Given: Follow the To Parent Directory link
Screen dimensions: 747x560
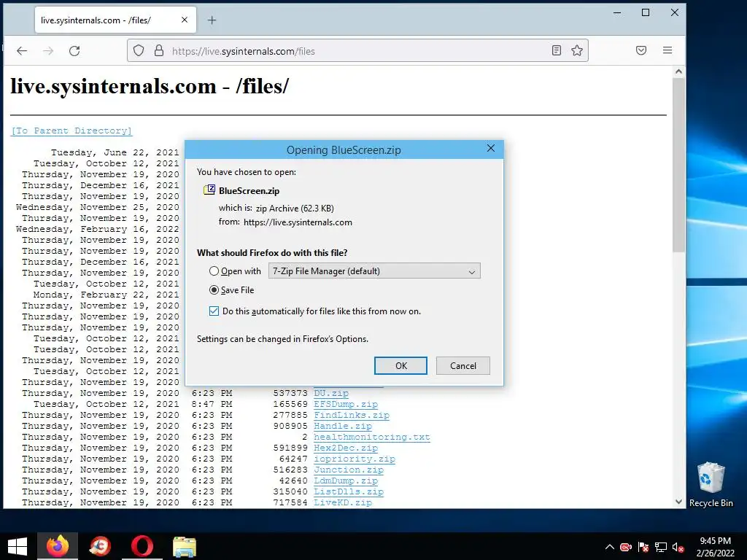Looking at the screenshot, I should (71, 131).
